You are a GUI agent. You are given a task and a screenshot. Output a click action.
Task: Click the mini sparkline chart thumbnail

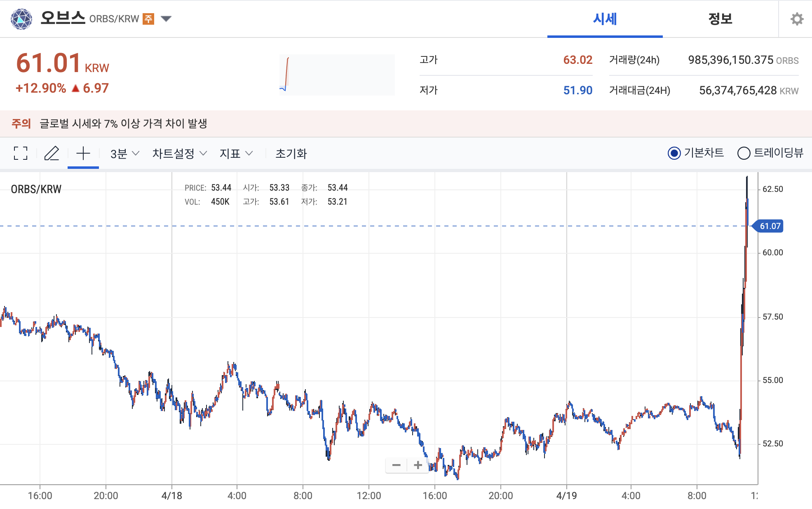(x=337, y=75)
